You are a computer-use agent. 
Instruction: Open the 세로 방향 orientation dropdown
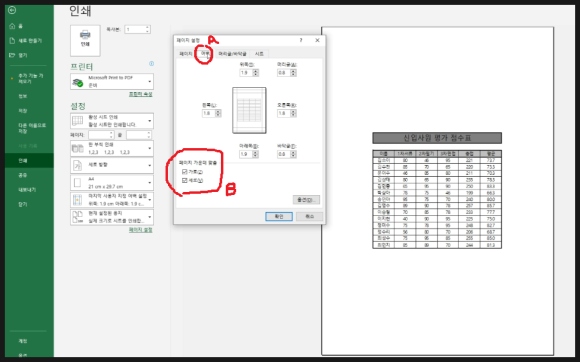click(112, 165)
